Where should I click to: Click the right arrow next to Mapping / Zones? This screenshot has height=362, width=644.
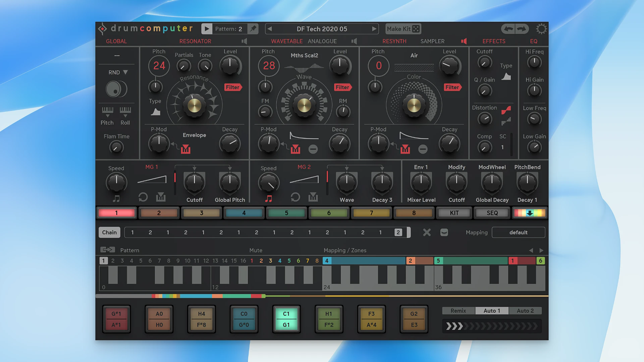point(541,250)
